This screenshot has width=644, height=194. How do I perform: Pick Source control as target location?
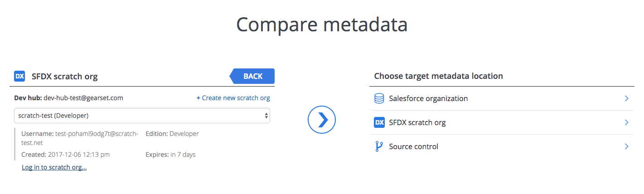click(x=413, y=146)
